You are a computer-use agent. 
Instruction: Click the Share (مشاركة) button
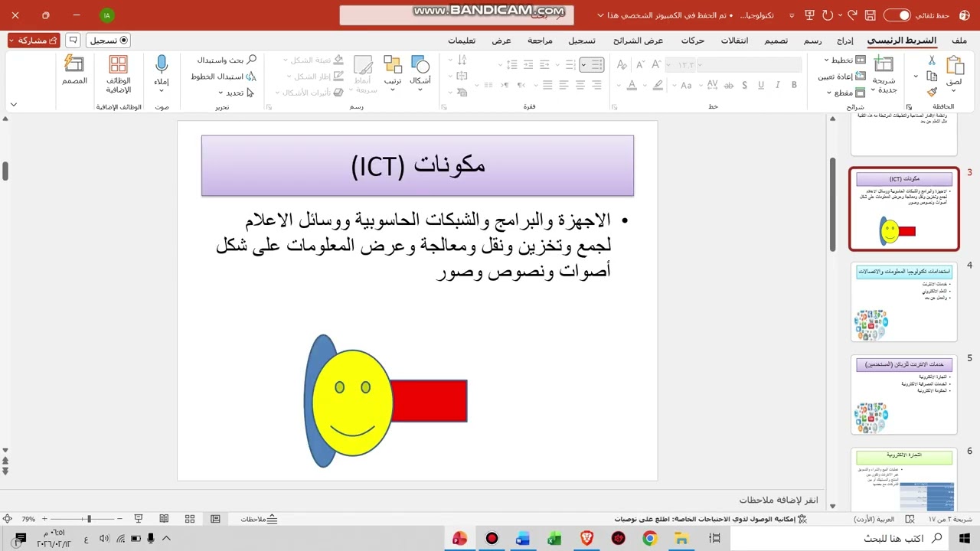pos(34,40)
